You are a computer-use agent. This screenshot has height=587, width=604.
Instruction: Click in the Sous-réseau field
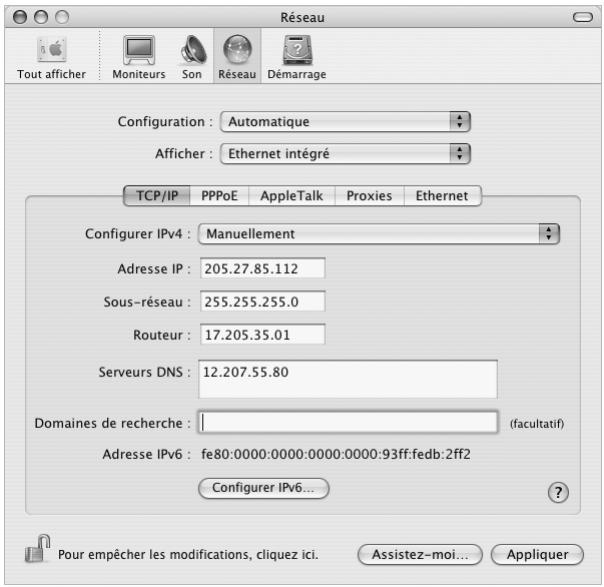[263, 302]
